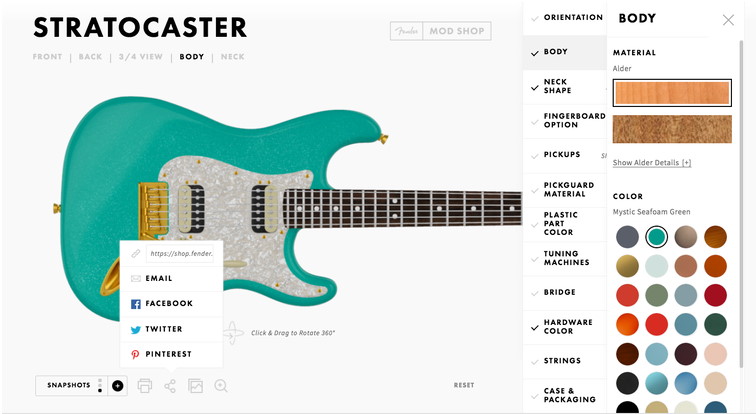Pick the Mystic Seafoam Green color swatch
Viewport: 756px width, 414px height.
point(656,237)
